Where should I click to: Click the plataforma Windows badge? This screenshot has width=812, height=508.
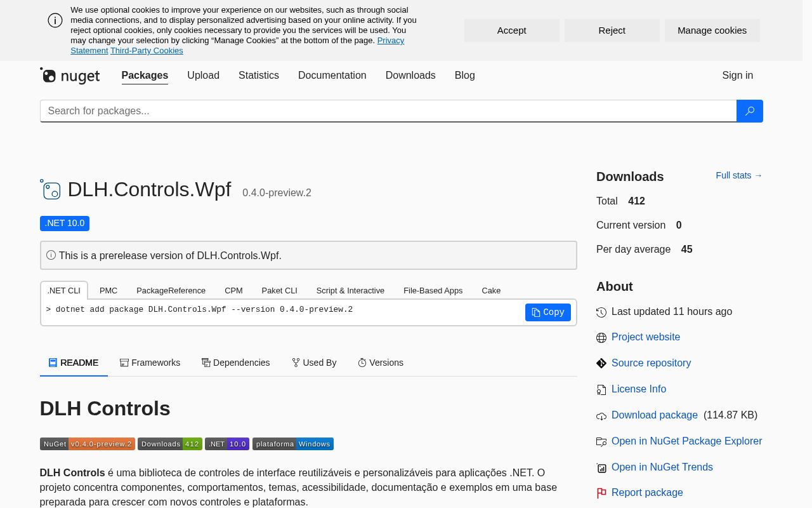pyautogui.click(x=293, y=444)
